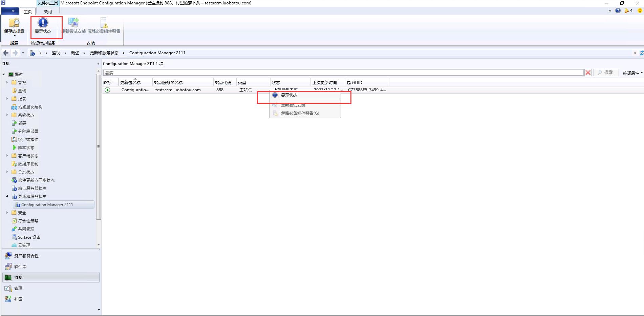The width and height of the screenshot is (644, 316).
Task: Sort by the 包 GUID column header
Action: (367, 82)
